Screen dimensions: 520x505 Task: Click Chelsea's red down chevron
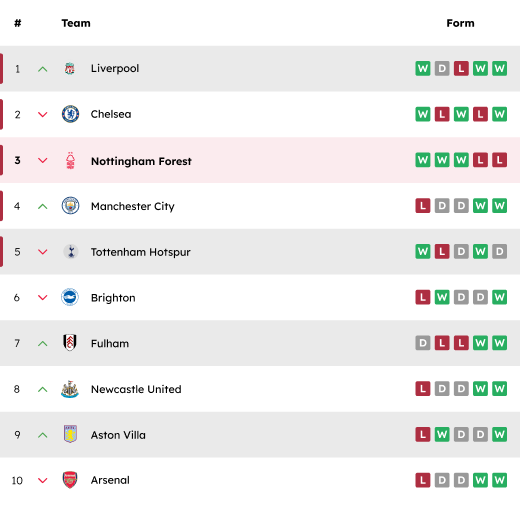click(43, 115)
